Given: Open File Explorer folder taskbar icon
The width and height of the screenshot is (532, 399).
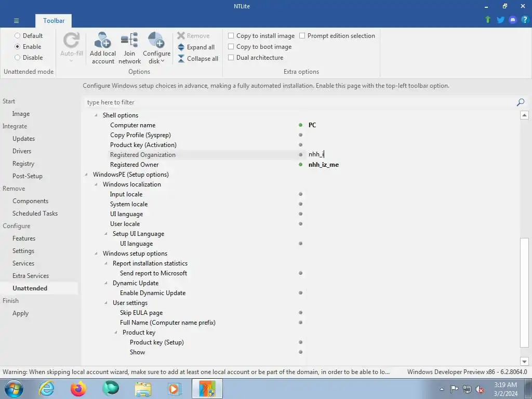Looking at the screenshot, I should click(143, 389).
